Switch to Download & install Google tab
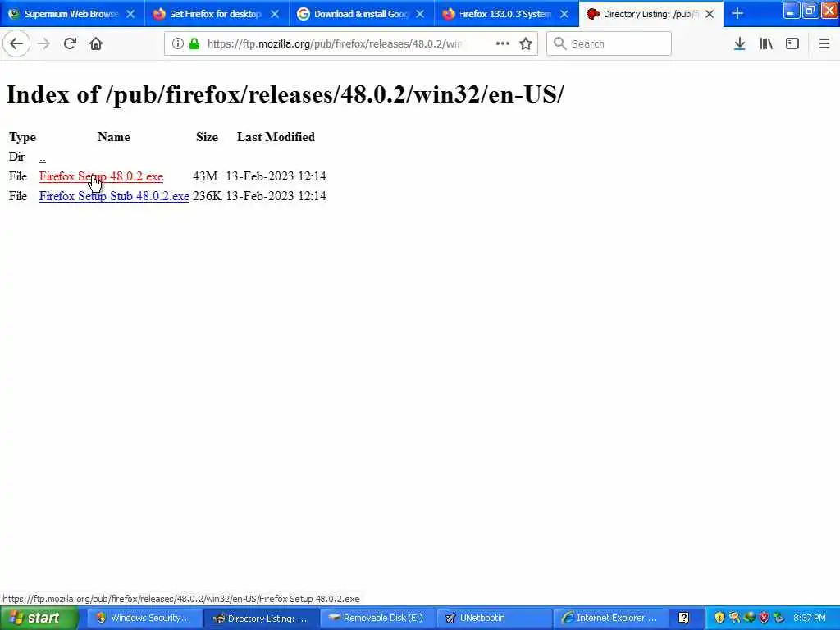 360,14
